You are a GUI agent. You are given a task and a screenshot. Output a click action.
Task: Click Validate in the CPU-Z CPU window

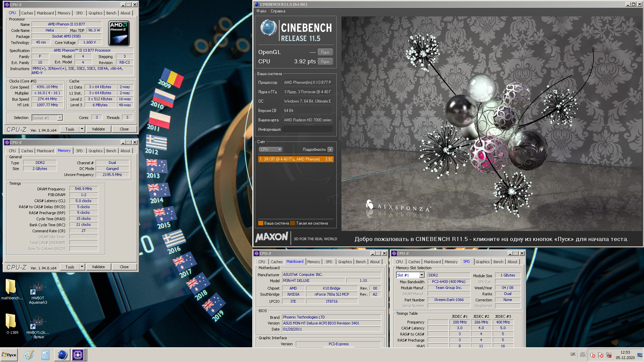(98, 129)
